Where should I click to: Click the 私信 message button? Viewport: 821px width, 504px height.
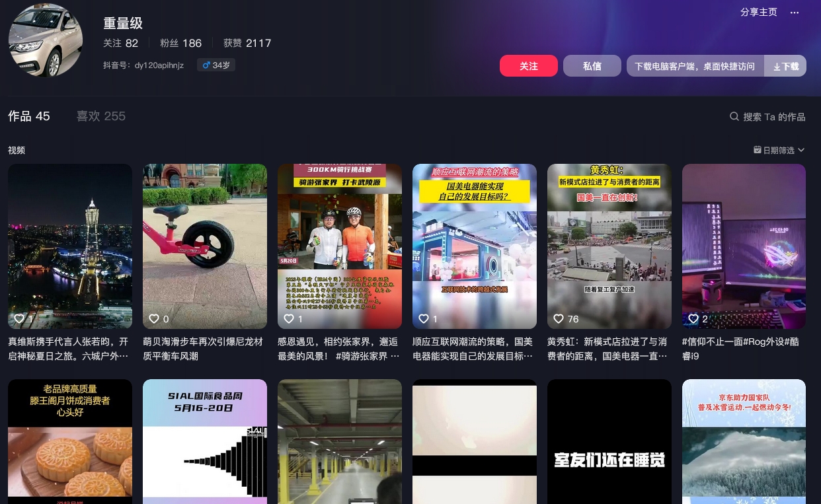592,66
